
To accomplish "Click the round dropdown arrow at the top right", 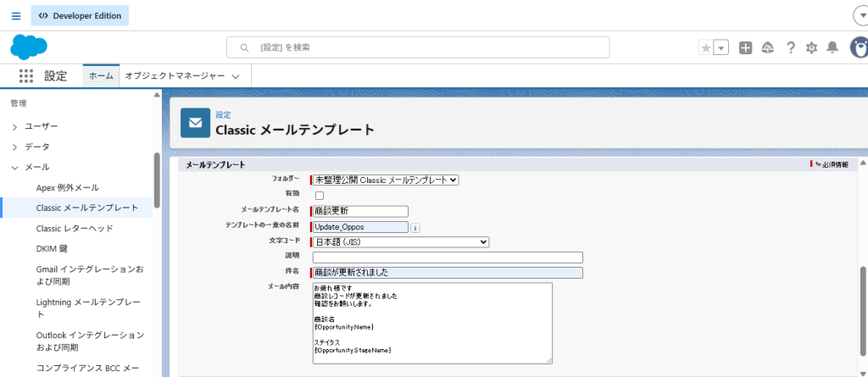I will click(x=861, y=16).
